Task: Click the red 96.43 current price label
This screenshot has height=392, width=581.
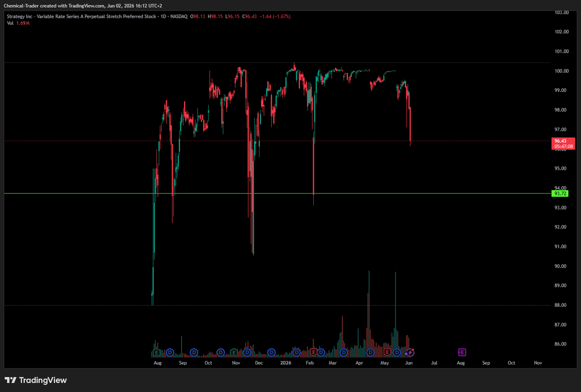Action: [561, 141]
